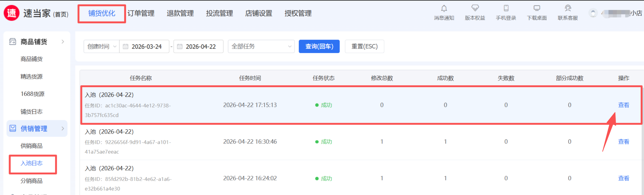The height and width of the screenshot is (195, 644).
Task: Click 查看 for the 17:15:13 task
Action: pyautogui.click(x=623, y=105)
